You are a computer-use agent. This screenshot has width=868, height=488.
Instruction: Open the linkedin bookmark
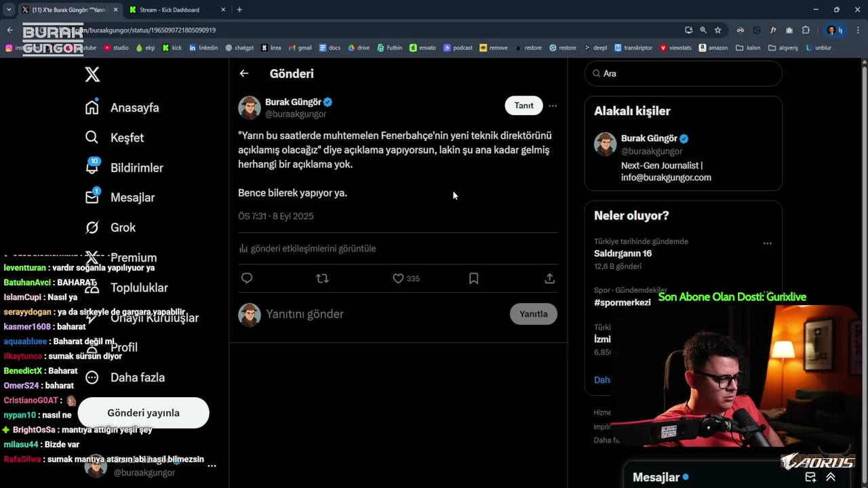pos(203,48)
